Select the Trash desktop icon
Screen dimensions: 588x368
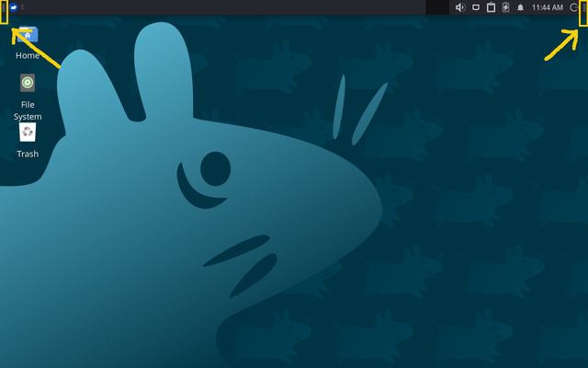[x=28, y=141]
